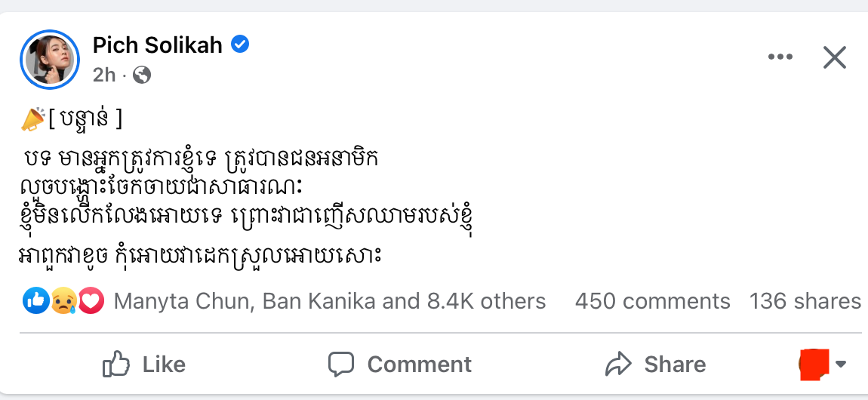View the 450 comments
868x400 pixels.
[652, 302]
